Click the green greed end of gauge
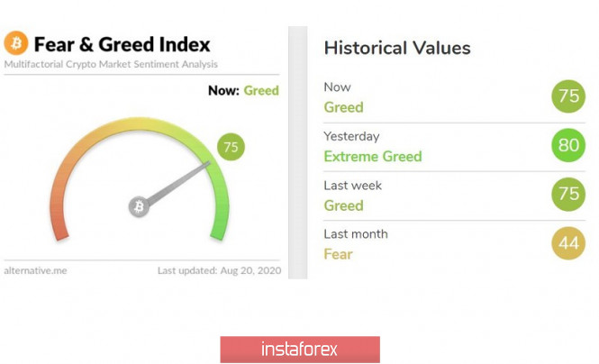This screenshot has height=364, width=599. coord(217,230)
